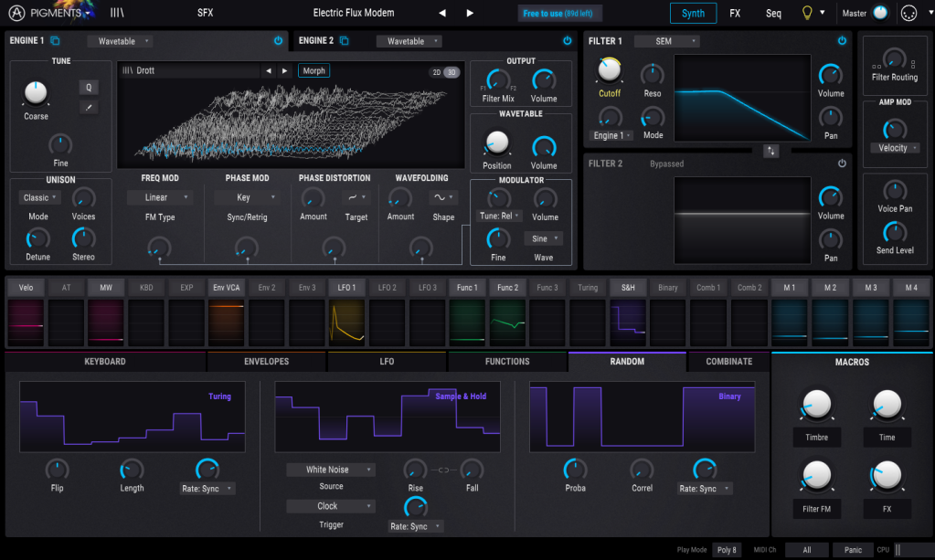Click the Morph button
935x560 pixels.
click(x=313, y=70)
